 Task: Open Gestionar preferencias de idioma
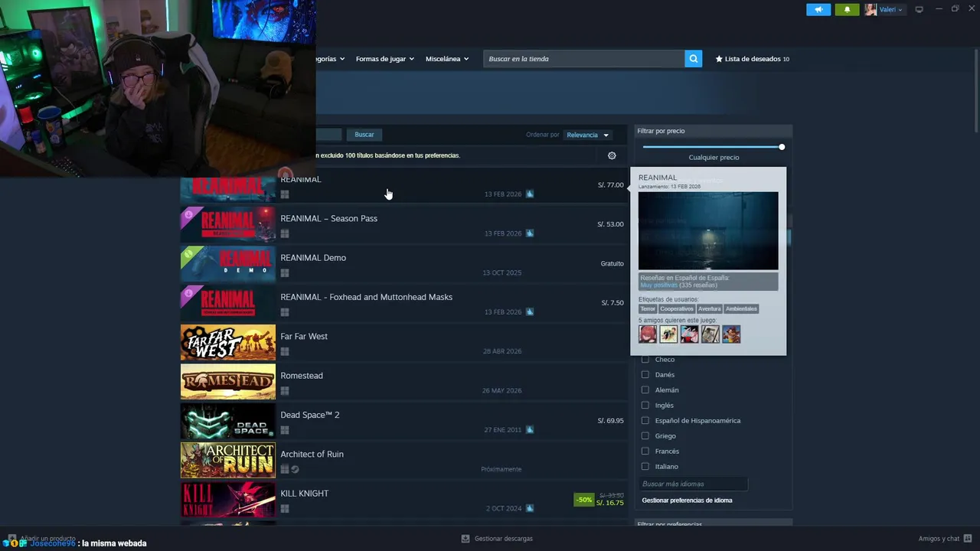point(687,500)
